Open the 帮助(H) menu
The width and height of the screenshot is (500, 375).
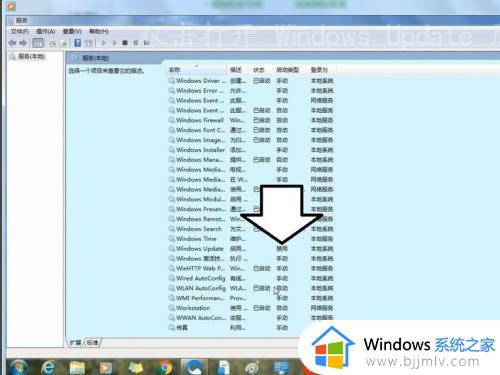[99, 31]
